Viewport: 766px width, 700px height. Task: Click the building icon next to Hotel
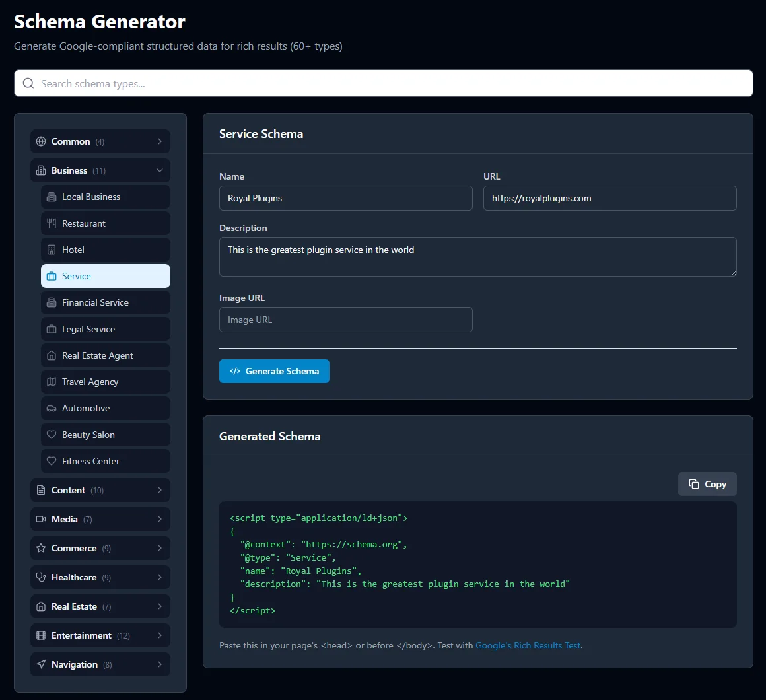[52, 250]
